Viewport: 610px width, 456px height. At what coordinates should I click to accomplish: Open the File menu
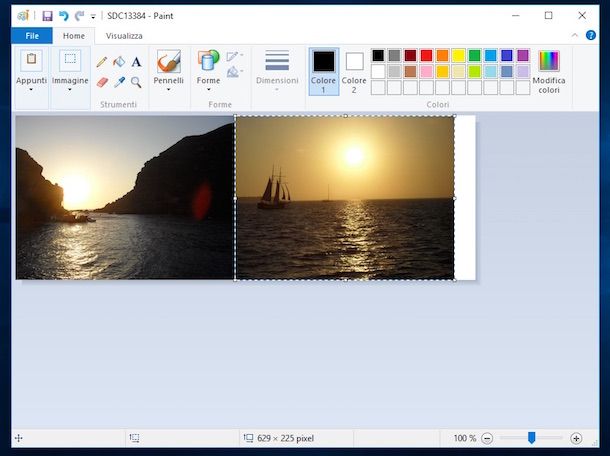tap(32, 36)
